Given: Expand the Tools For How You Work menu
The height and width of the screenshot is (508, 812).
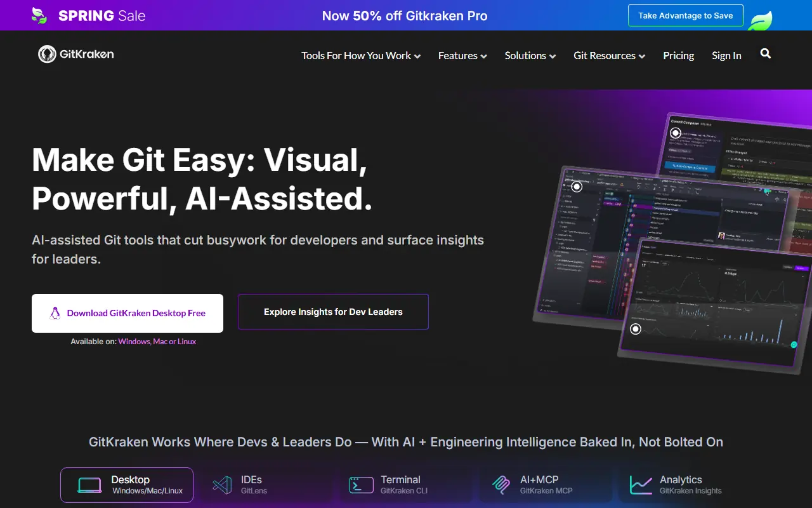Looking at the screenshot, I should tap(361, 56).
